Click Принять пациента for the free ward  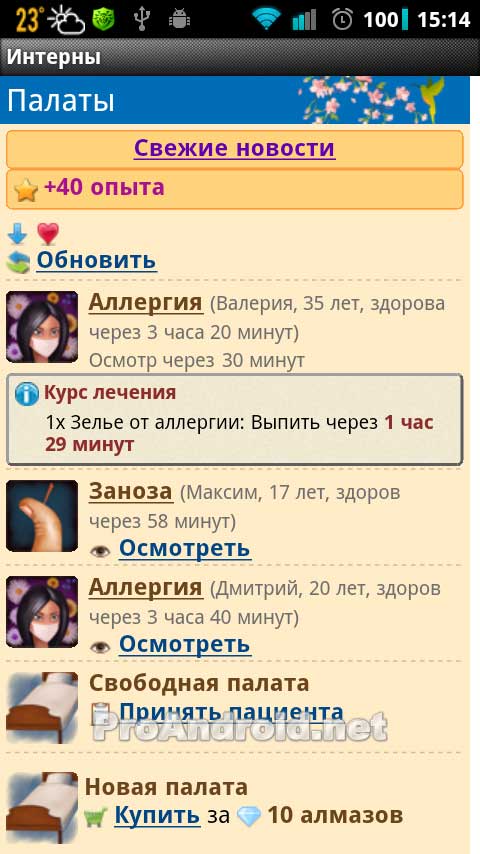coord(231,712)
